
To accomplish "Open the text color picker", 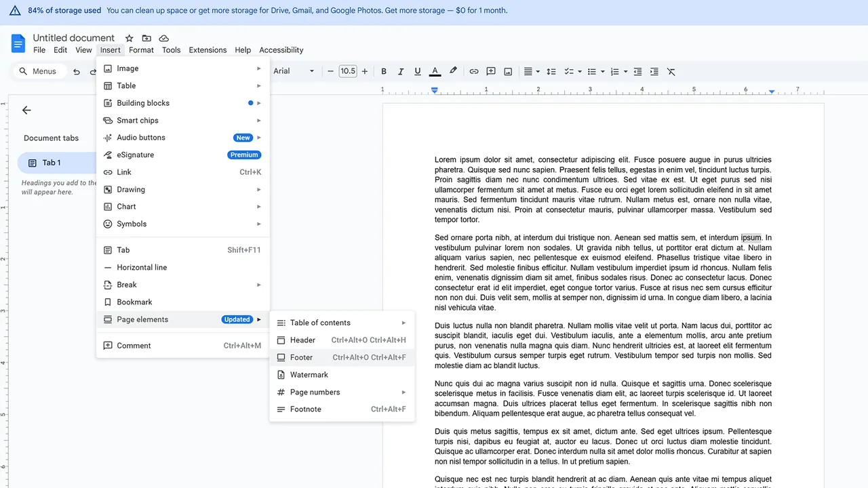I will [x=435, y=71].
